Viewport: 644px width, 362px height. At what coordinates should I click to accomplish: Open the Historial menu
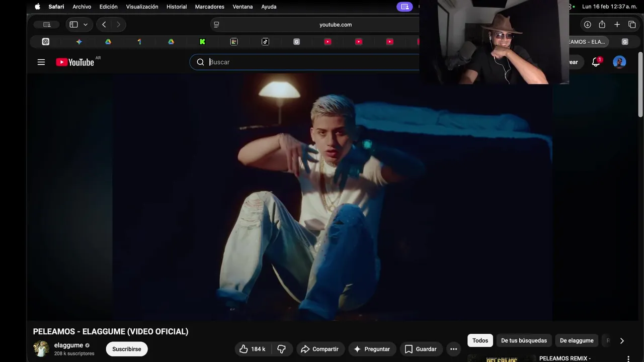click(x=177, y=7)
